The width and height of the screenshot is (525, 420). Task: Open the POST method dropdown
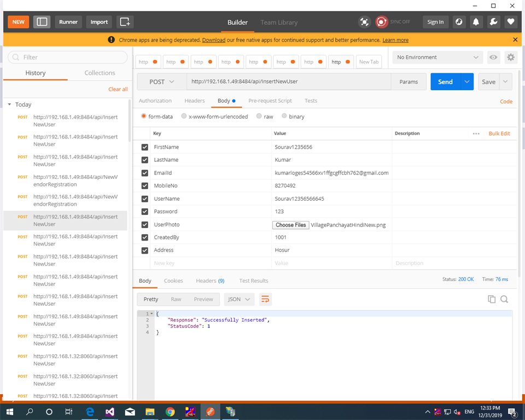pos(161,81)
